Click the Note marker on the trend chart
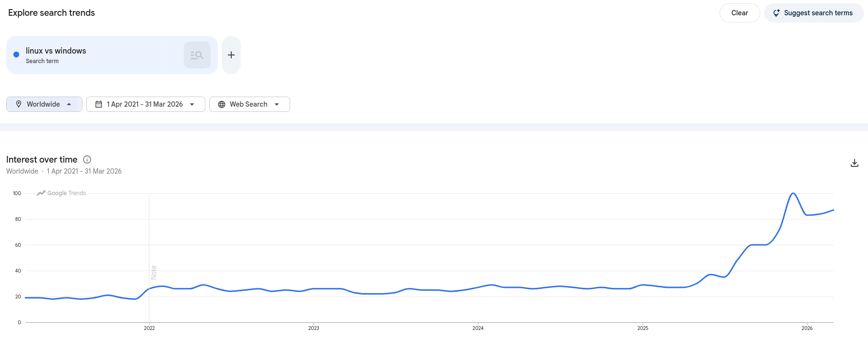Viewport: 868px width, 340px height. pos(153,273)
